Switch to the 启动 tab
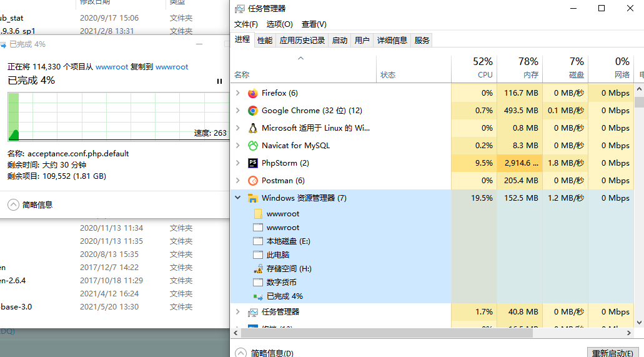Image resolution: width=644 pixels, height=357 pixels. [x=340, y=40]
